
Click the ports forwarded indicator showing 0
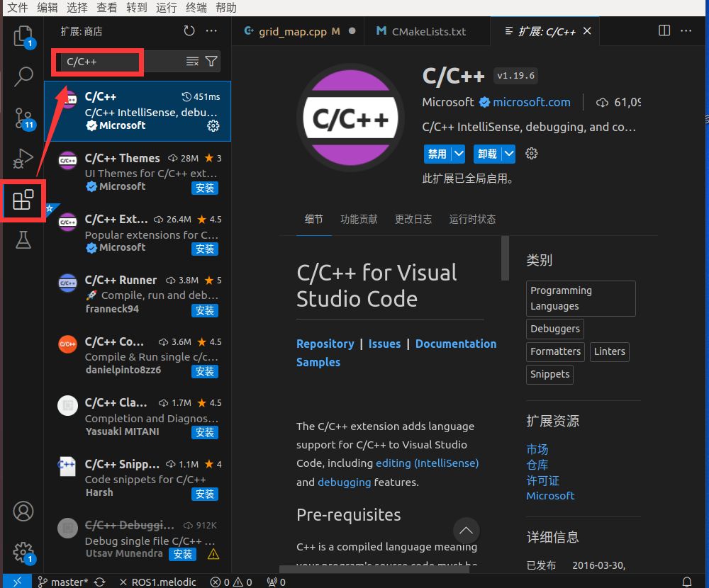click(x=276, y=582)
